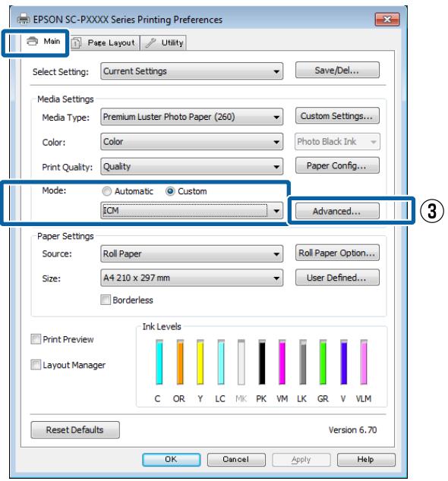Screen dimensions: 448x481
Task: Select the Automatic mode radio button
Action: [x=106, y=191]
